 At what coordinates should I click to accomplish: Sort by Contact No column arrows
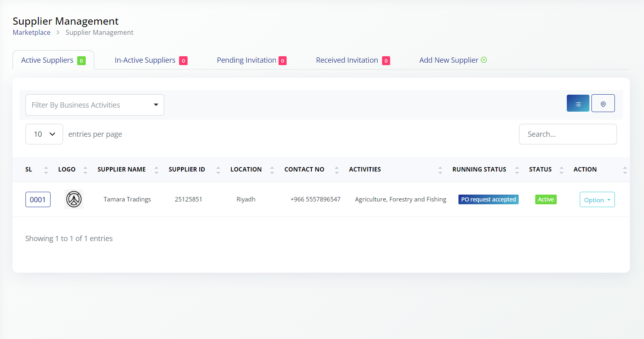coord(337,170)
